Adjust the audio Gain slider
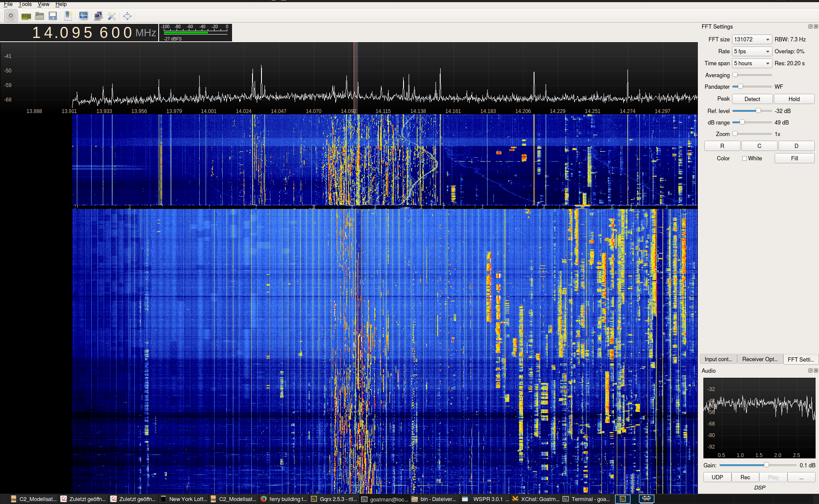Viewport: 819px width, 504px height. click(758, 465)
